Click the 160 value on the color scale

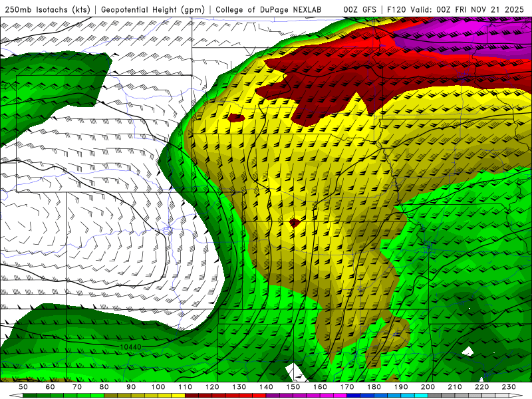[320, 387]
